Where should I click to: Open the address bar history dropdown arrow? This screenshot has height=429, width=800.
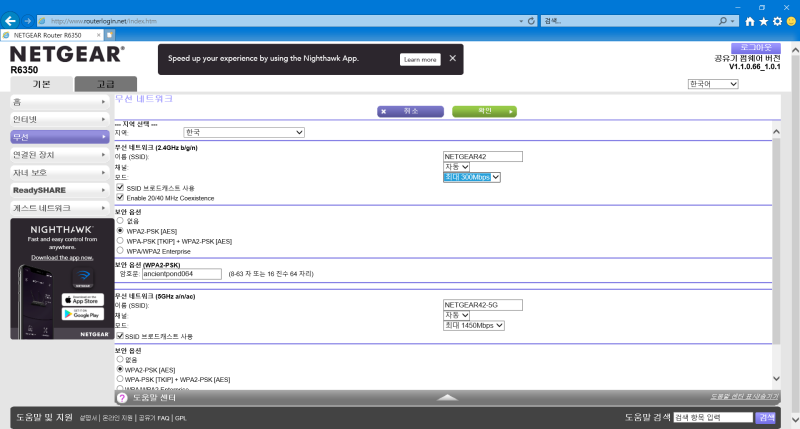[521, 21]
